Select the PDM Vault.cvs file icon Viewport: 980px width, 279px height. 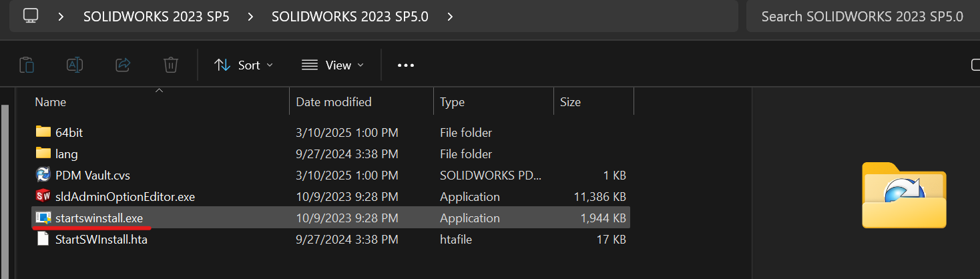click(x=43, y=175)
